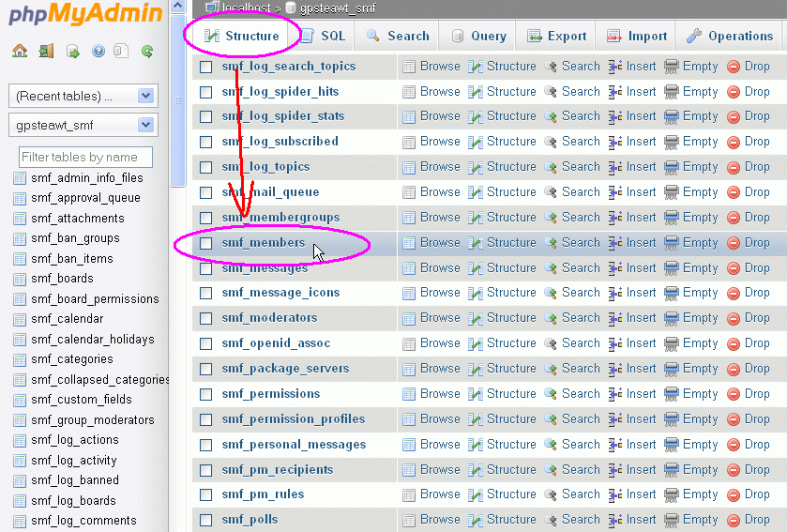Viewport: 787px width, 532px height.
Task: Open smf_categories in sidebar list
Action: pyautogui.click(x=72, y=359)
